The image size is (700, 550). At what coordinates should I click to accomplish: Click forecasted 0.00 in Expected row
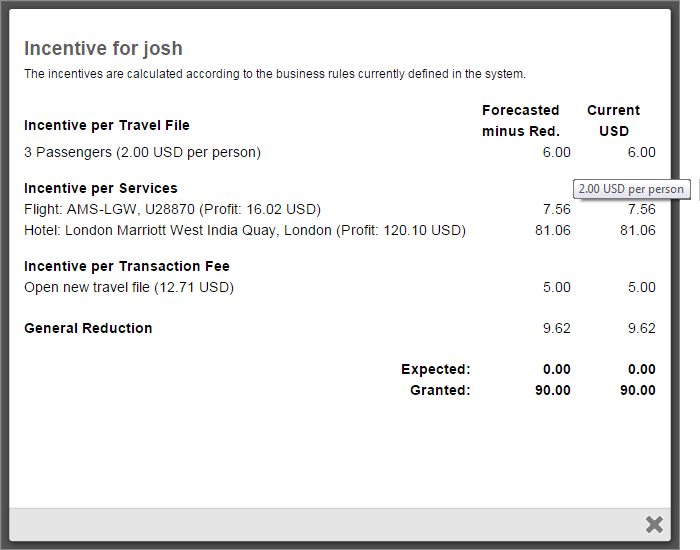click(x=556, y=369)
